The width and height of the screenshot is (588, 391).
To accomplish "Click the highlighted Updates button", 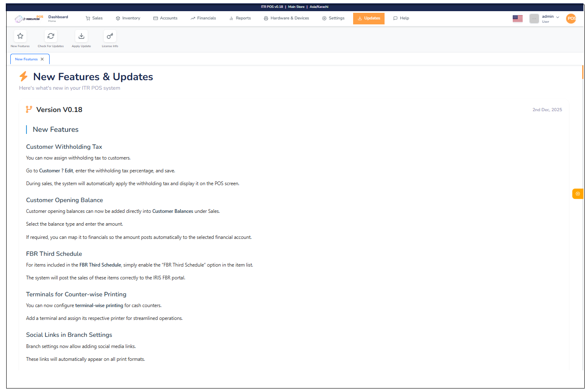I will 368,18.
